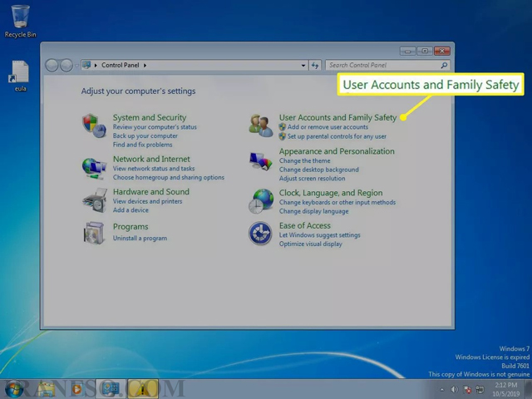This screenshot has width=532, height=399.
Task: Click Review your computer's status
Action: [155, 127]
